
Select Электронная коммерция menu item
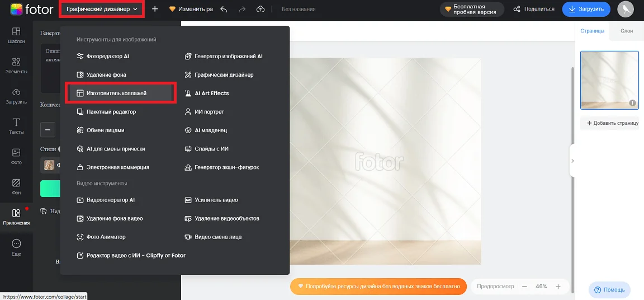click(113, 167)
